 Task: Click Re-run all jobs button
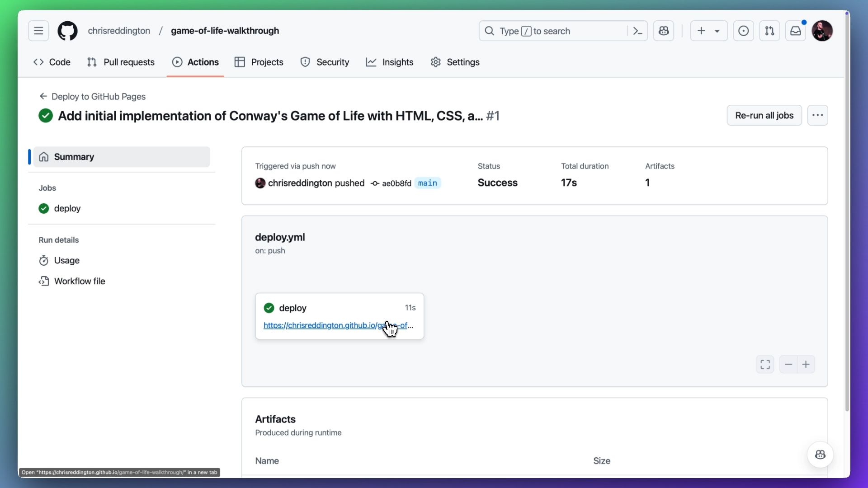765,115
